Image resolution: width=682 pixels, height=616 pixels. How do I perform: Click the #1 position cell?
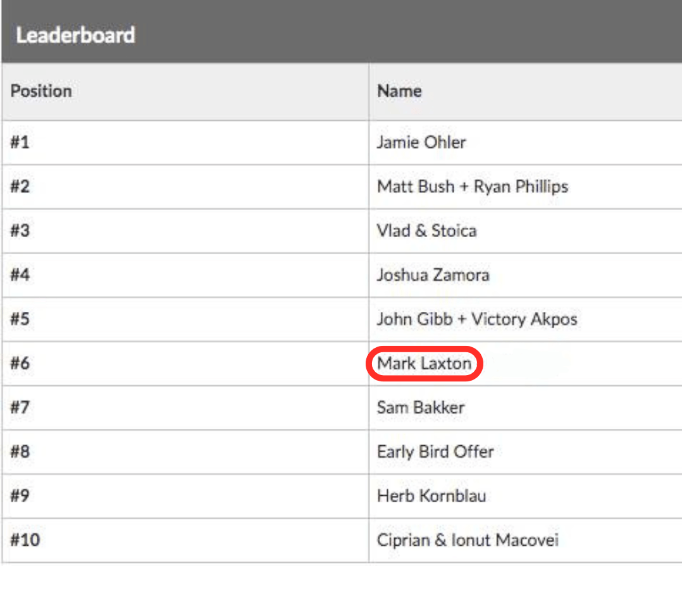pos(20,142)
